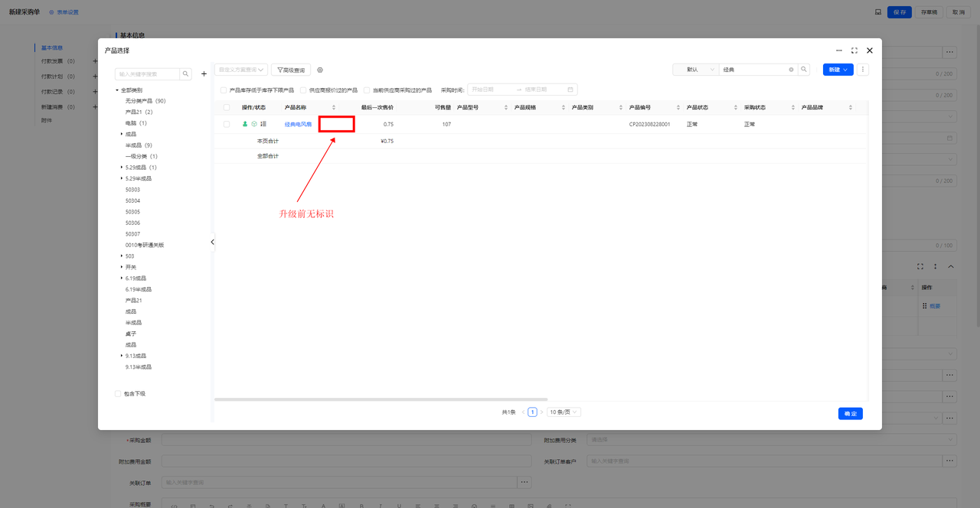This screenshot has height=508, width=980.
Task: Close the 产品选择 dialog
Action: coord(870,50)
